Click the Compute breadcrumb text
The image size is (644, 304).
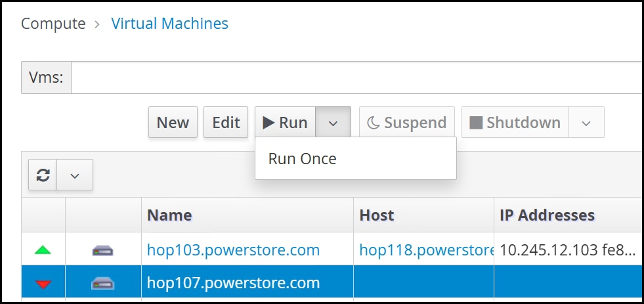tap(53, 24)
